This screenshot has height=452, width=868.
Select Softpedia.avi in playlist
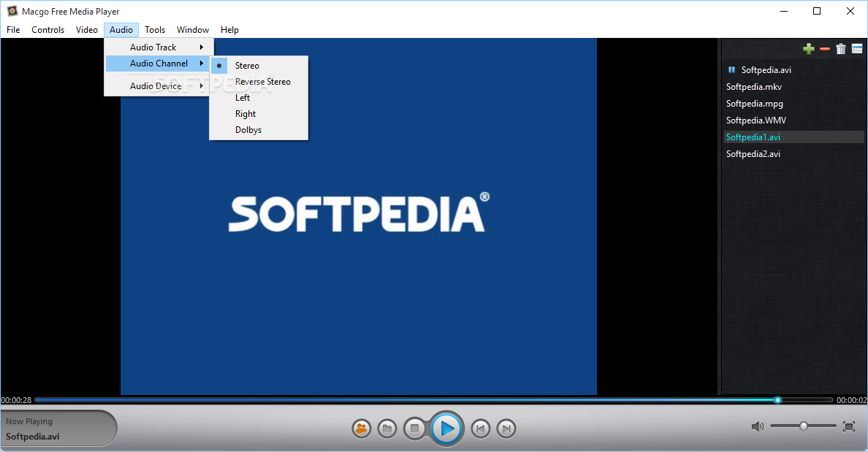point(793,69)
